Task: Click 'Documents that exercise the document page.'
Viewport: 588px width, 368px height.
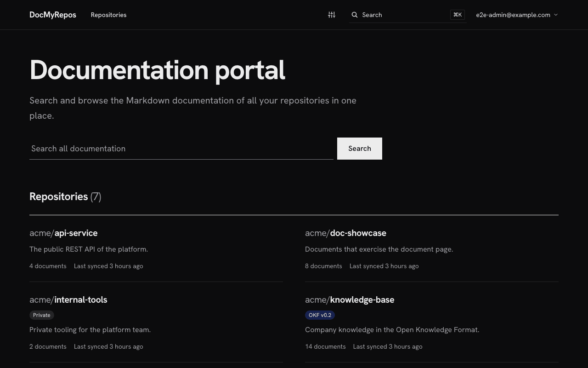Action: (x=379, y=249)
